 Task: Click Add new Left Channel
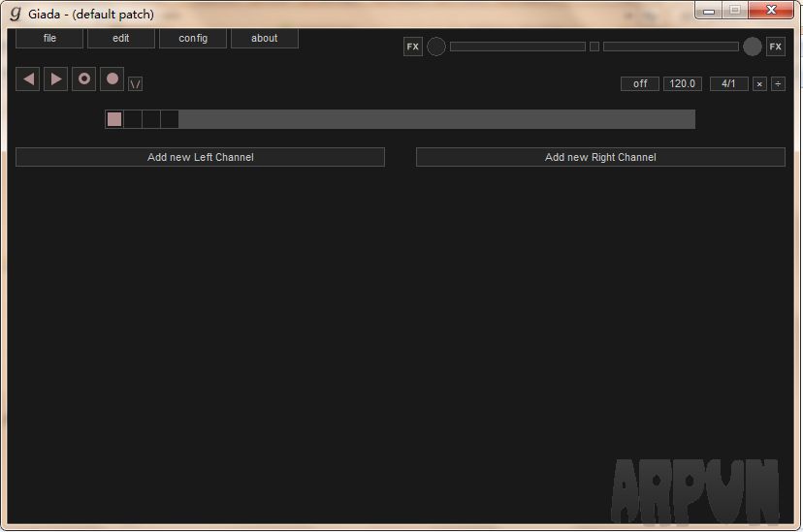200,157
